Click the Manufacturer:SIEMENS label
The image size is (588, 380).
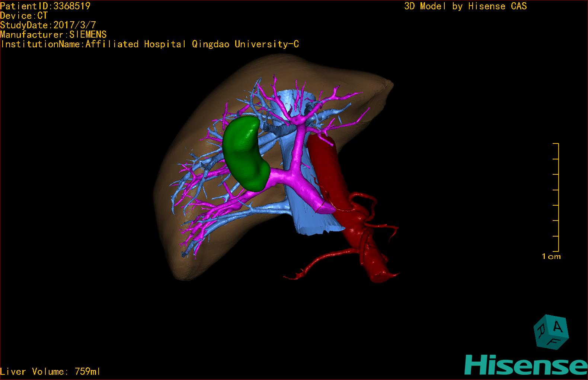(x=53, y=35)
